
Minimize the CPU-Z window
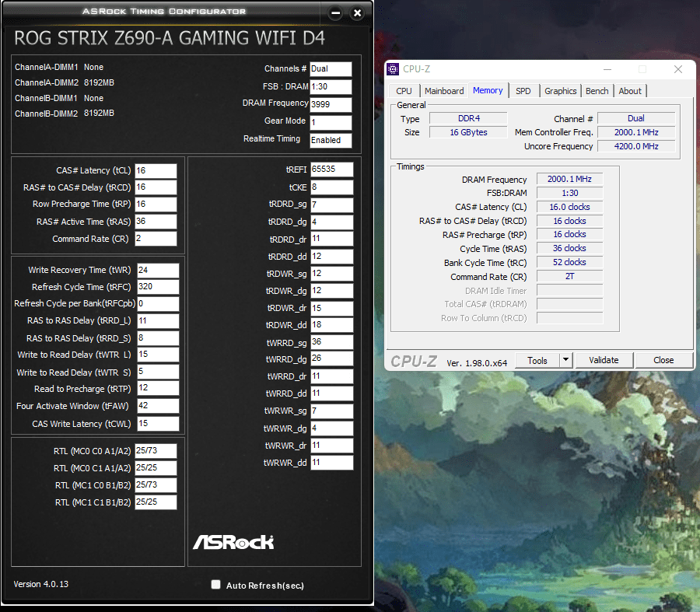pyautogui.click(x=607, y=69)
